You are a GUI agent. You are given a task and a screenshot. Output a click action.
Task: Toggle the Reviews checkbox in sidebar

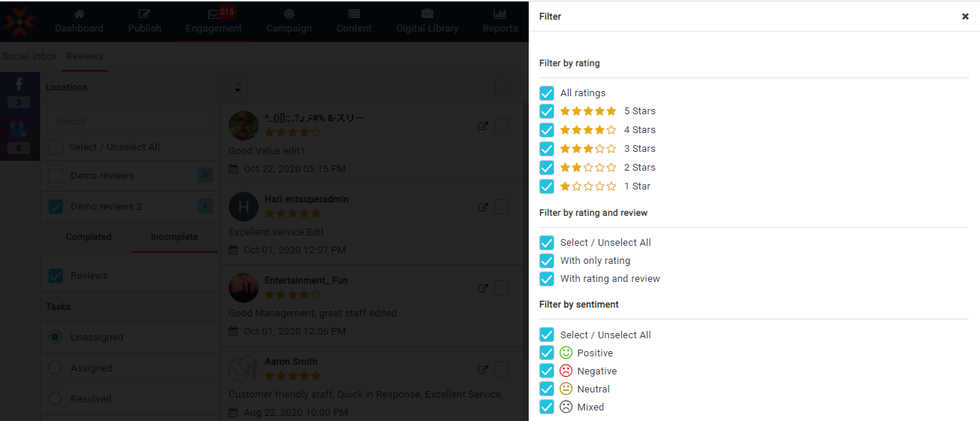point(56,276)
